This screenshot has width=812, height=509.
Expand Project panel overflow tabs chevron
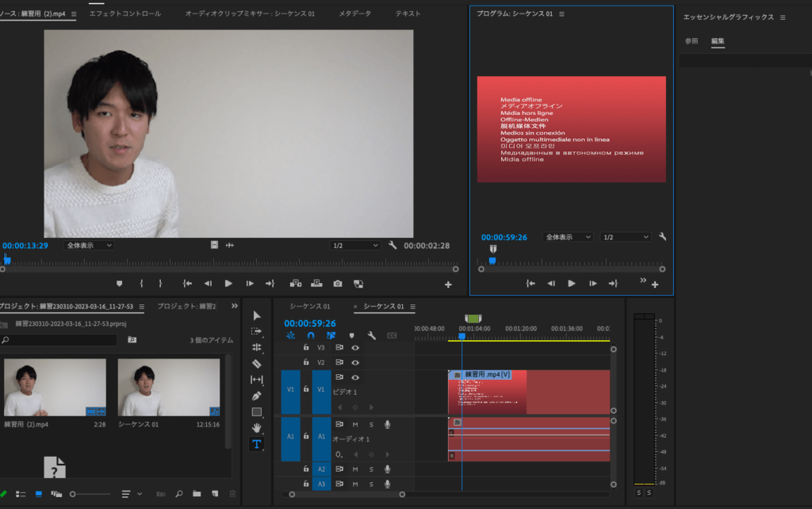[x=234, y=306]
